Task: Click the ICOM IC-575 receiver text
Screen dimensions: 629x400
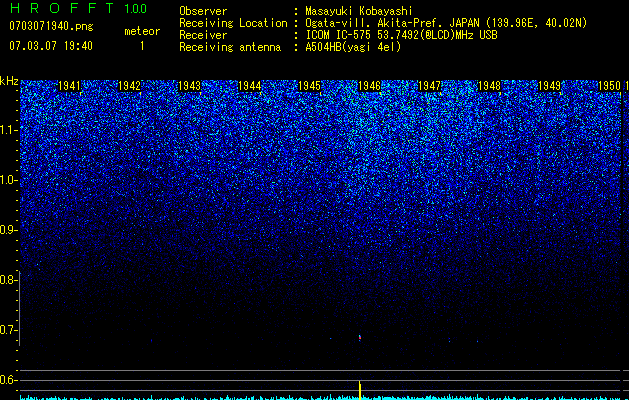Action: point(401,35)
